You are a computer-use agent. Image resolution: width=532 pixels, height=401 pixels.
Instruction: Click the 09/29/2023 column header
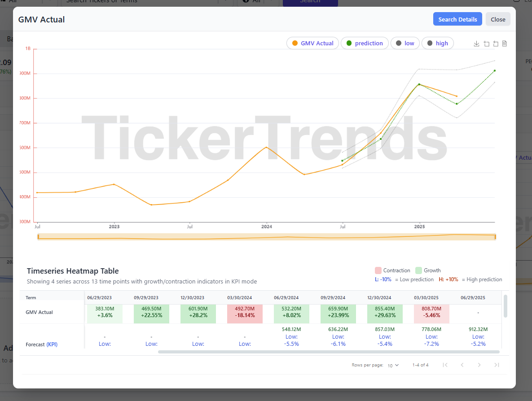click(146, 298)
